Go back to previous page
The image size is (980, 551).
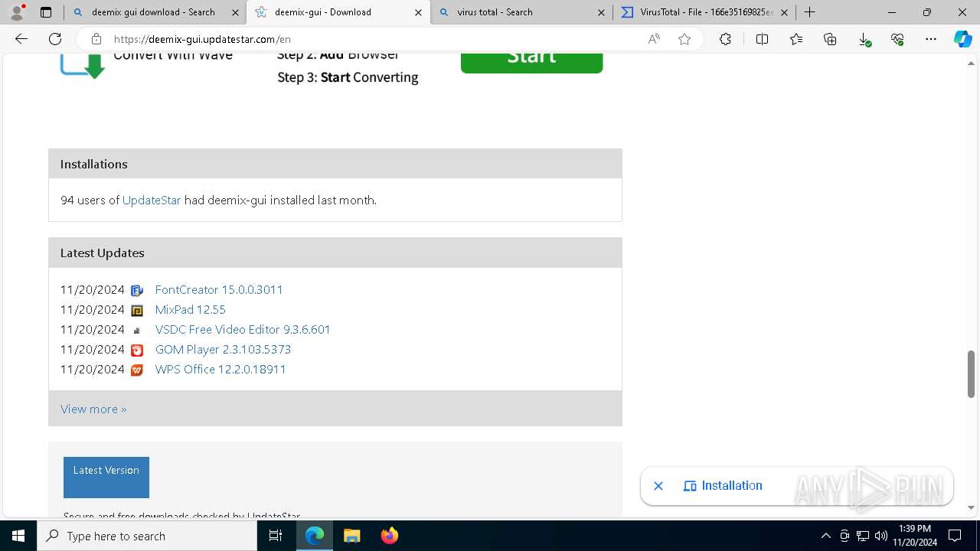(x=21, y=39)
